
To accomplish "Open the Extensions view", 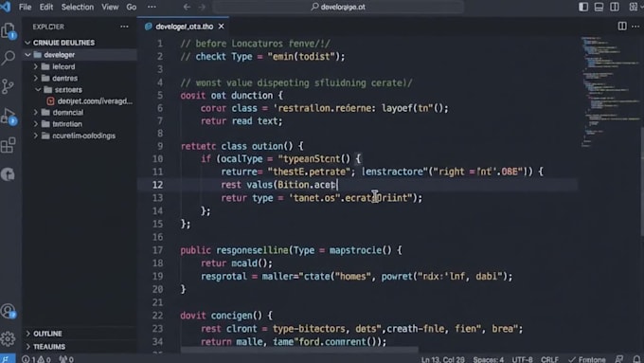I will [9, 145].
